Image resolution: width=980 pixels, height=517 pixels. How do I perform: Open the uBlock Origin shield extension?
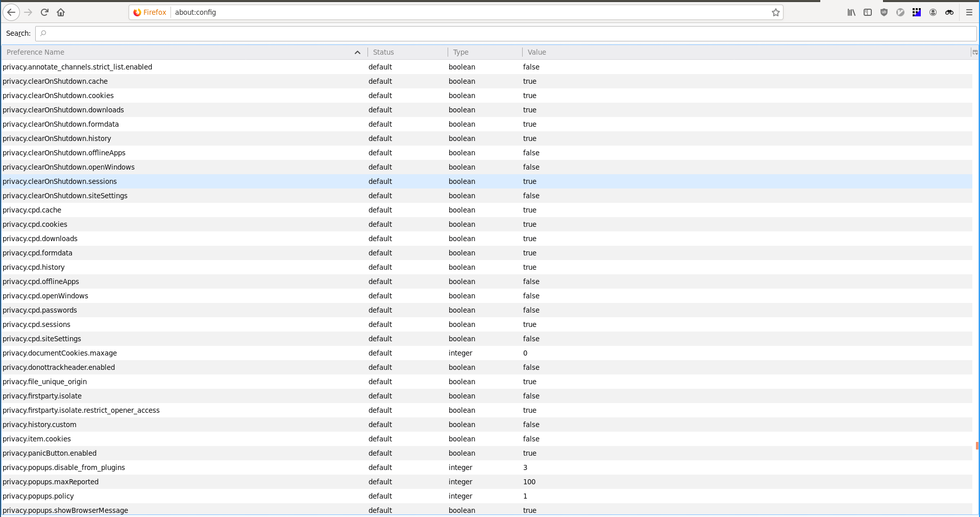click(x=884, y=12)
